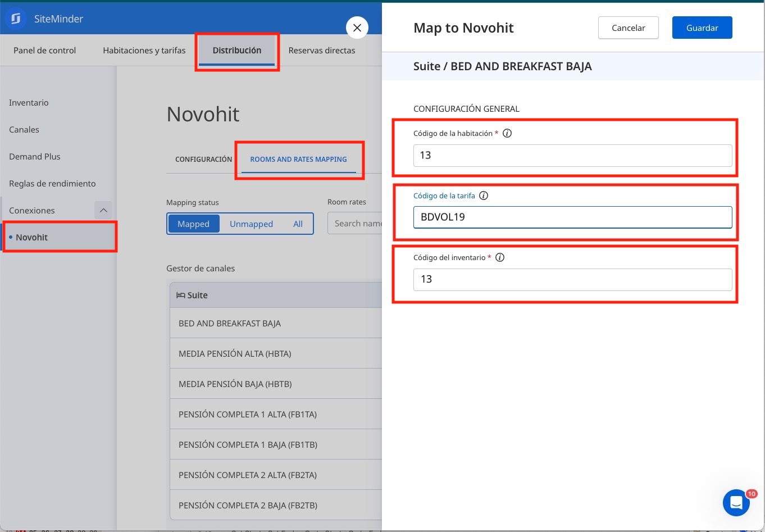765x532 pixels.
Task: Select the MEDIA PENSIÓN ALTA (HBTA) row
Action: click(x=276, y=353)
